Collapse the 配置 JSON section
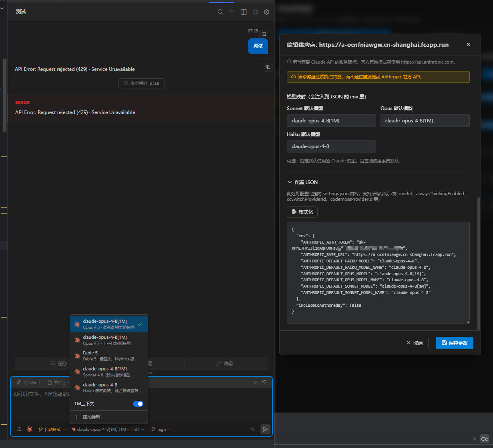Viewport: 493px width, 448px height. click(303, 182)
